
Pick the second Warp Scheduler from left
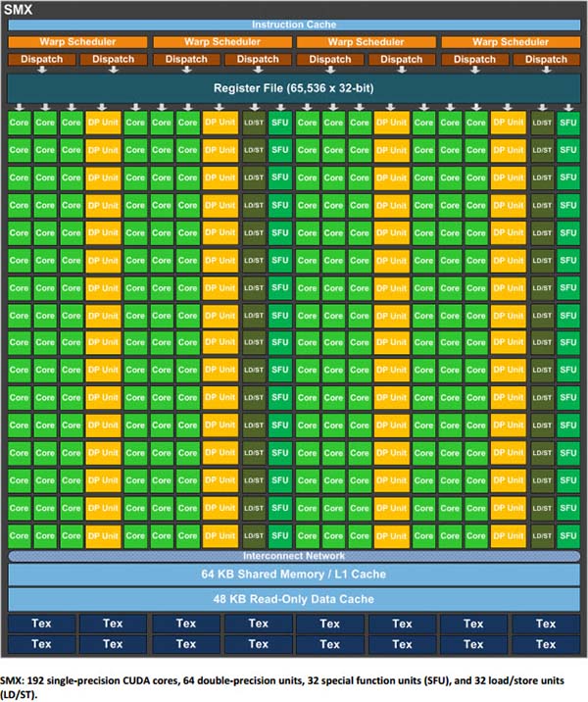pyautogui.click(x=221, y=42)
